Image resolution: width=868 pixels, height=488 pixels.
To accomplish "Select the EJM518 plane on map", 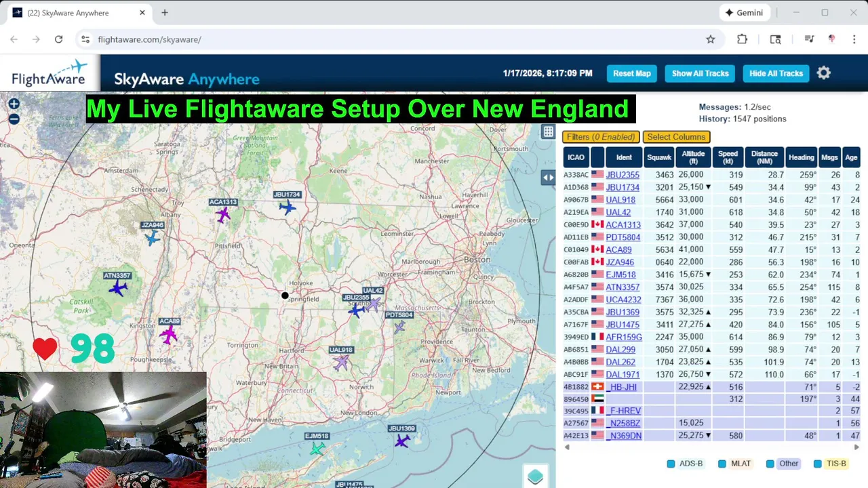I will (x=317, y=448).
